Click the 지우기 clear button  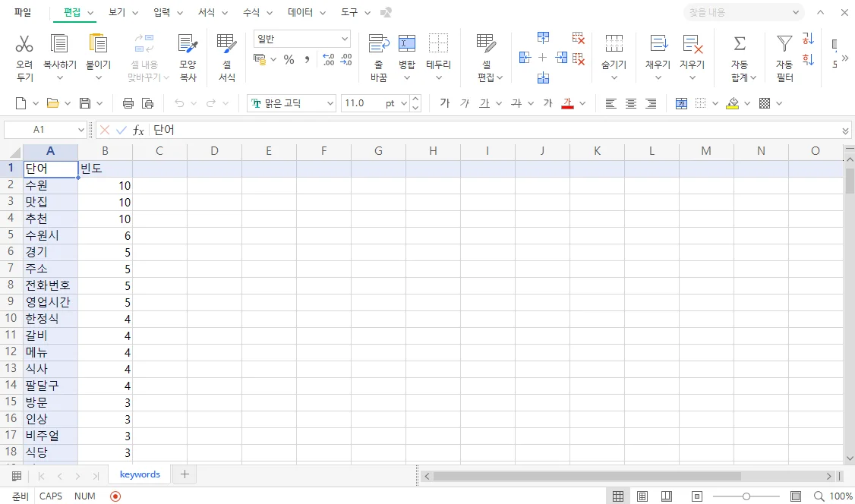[692, 57]
